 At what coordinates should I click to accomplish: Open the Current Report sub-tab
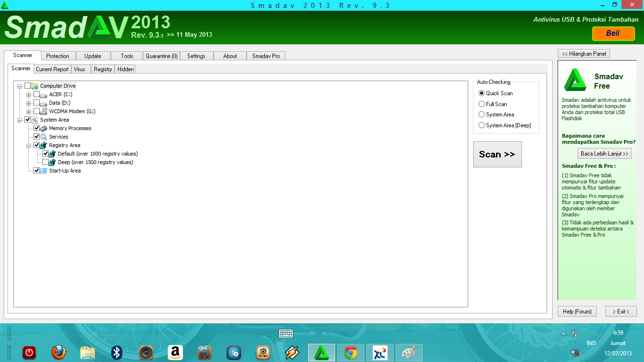tap(52, 69)
